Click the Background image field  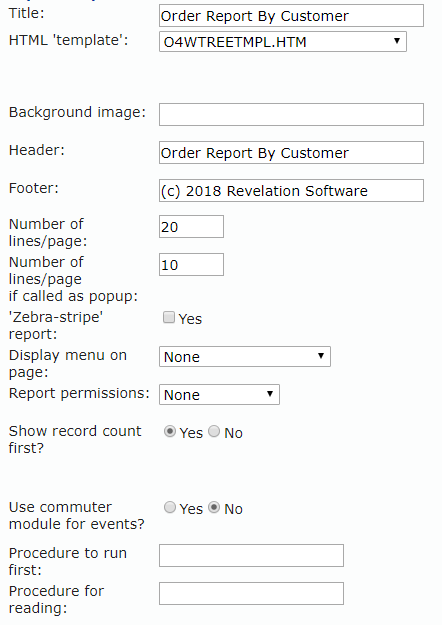(291, 115)
